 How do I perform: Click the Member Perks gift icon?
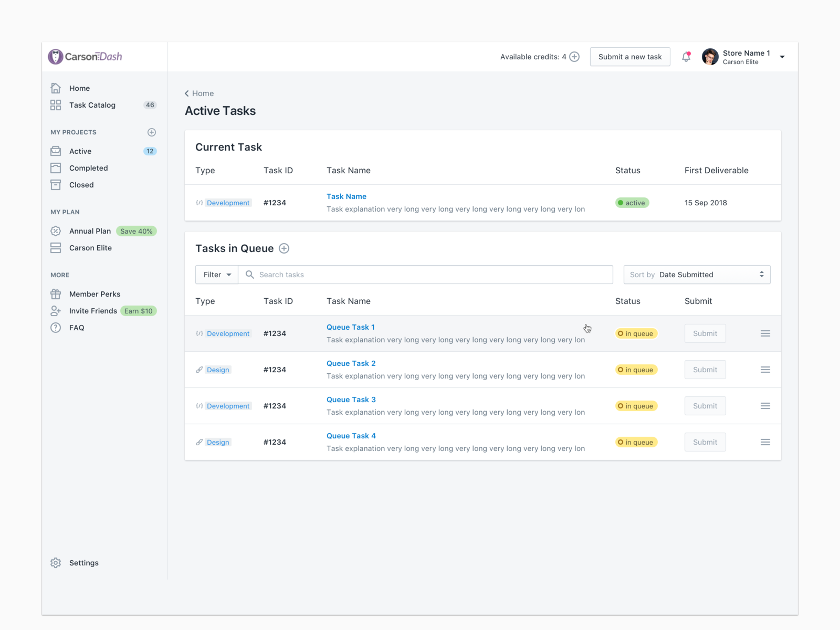[56, 294]
